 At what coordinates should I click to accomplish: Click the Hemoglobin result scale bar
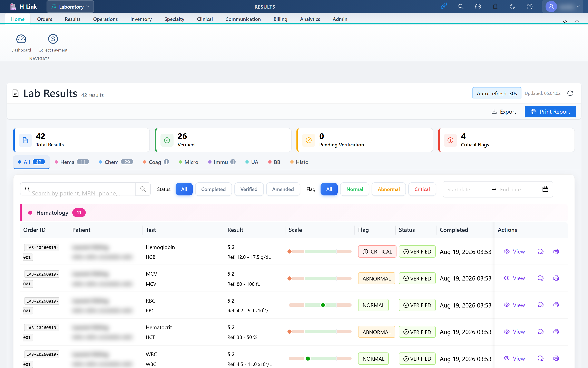(320, 251)
